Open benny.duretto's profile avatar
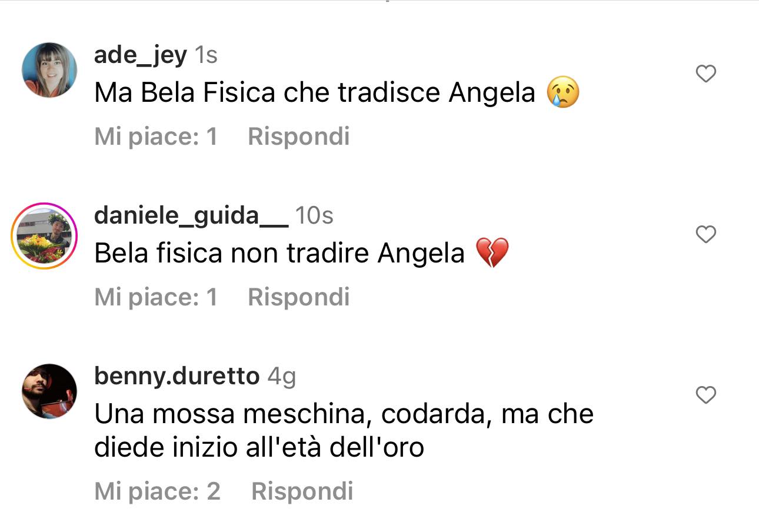This screenshot has height=532, width=759. (49, 391)
